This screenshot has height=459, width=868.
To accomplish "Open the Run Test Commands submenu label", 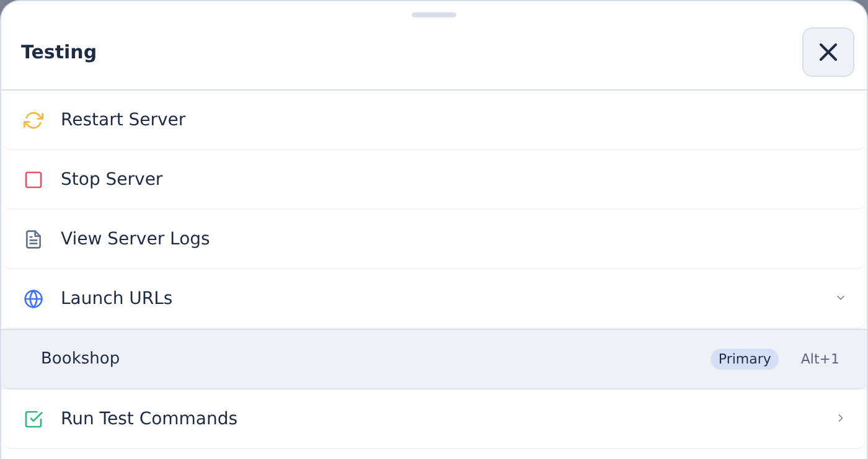I will tap(149, 419).
